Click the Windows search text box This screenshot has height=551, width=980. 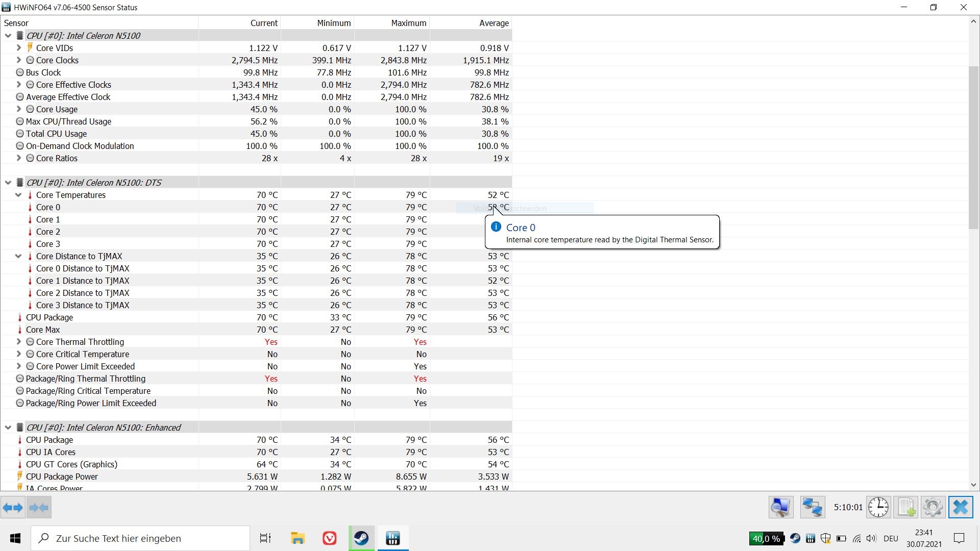click(140, 538)
